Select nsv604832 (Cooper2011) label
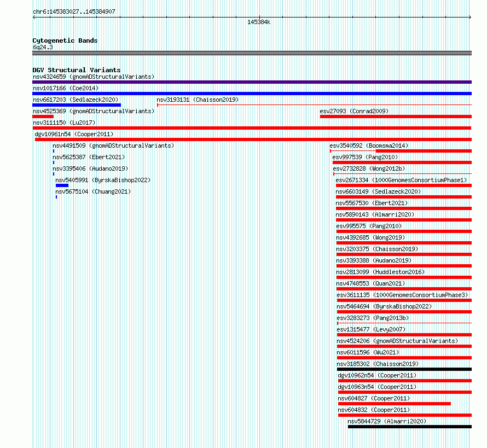 374,410
